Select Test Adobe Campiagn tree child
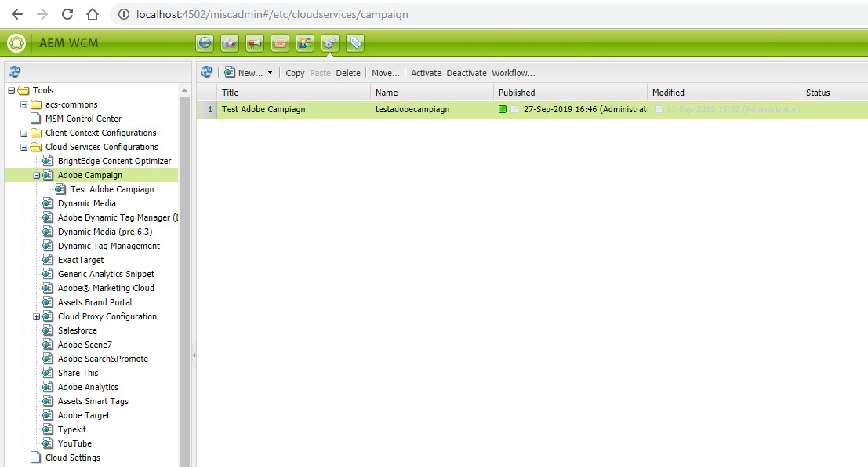 coord(112,189)
